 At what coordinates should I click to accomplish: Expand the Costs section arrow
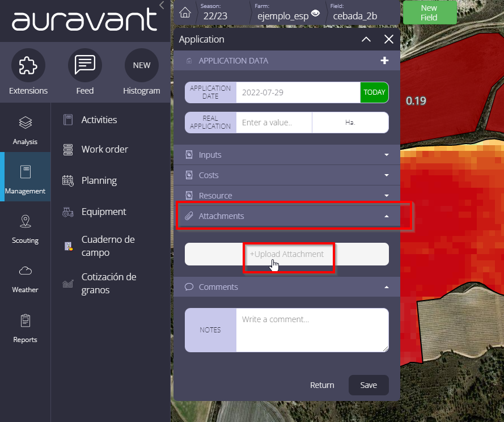(x=387, y=175)
